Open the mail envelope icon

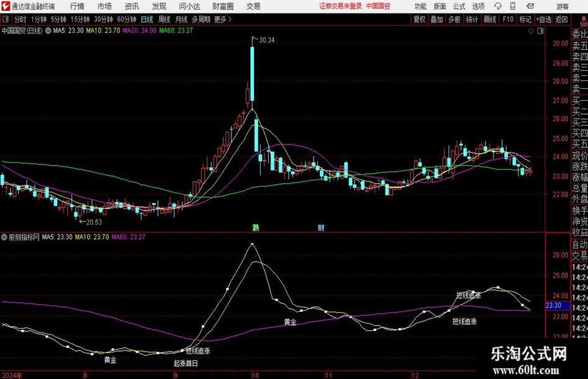tap(530, 6)
